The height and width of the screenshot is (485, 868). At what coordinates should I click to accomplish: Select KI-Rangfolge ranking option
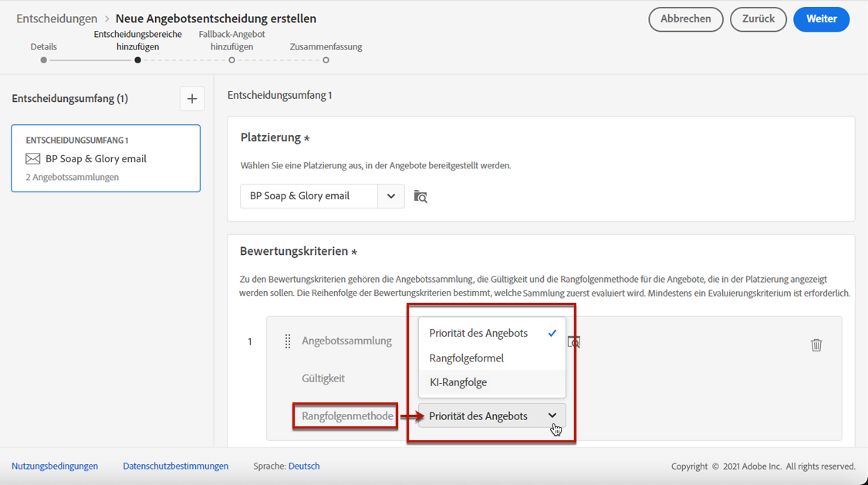tap(492, 382)
